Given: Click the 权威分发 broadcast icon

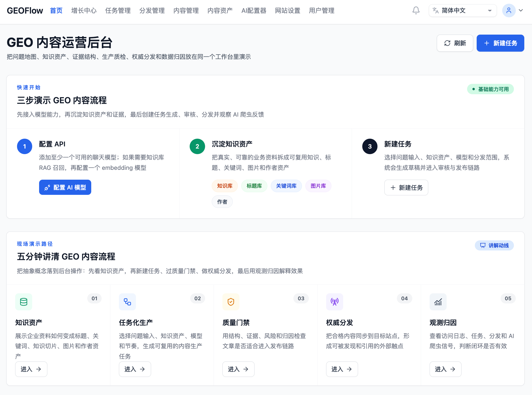Looking at the screenshot, I should [335, 302].
